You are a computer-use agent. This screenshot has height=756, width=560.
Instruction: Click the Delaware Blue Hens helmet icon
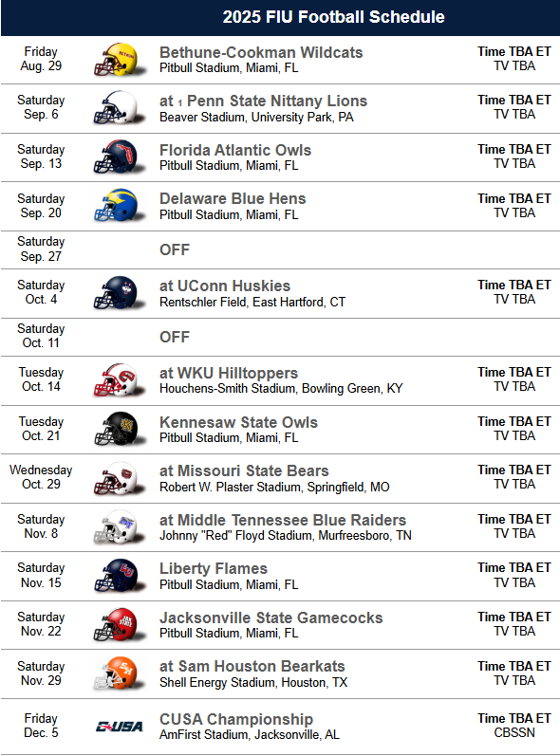tap(119, 206)
